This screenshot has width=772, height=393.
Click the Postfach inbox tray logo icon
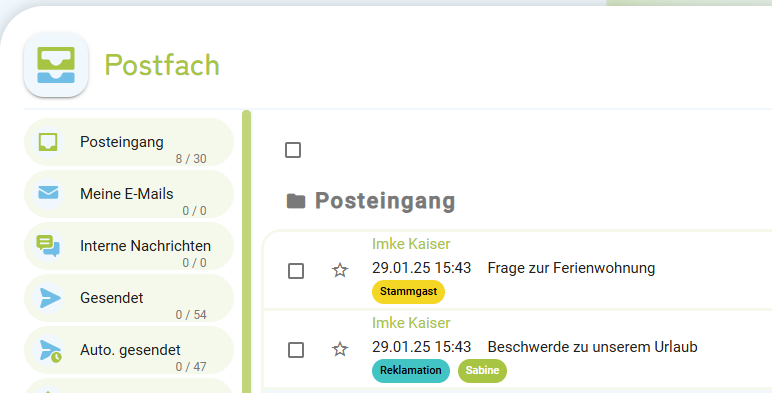(x=56, y=65)
